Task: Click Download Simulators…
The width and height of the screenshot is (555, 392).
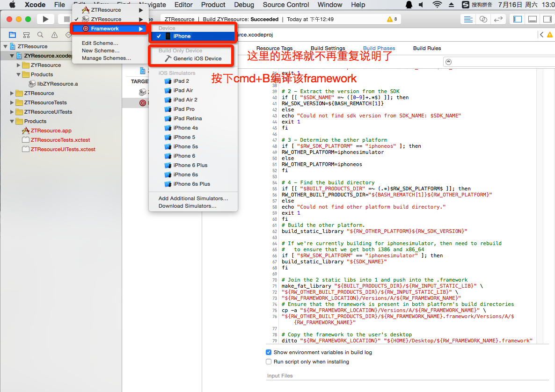Action: 187,206
